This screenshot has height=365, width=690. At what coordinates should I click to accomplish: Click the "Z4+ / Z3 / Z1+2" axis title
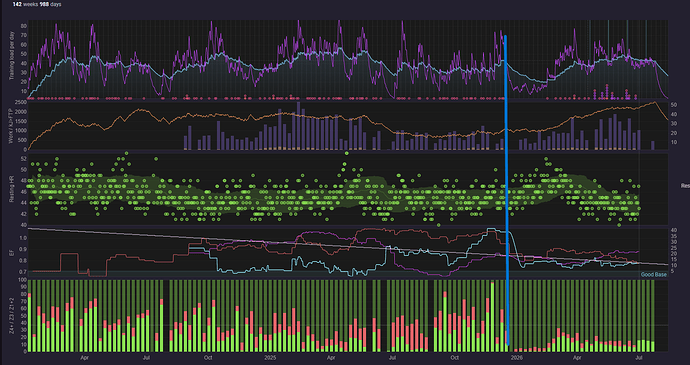[12, 316]
